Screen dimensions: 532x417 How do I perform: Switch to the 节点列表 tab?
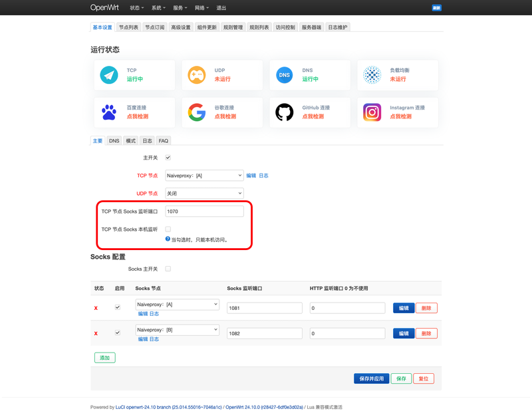pyautogui.click(x=128, y=27)
